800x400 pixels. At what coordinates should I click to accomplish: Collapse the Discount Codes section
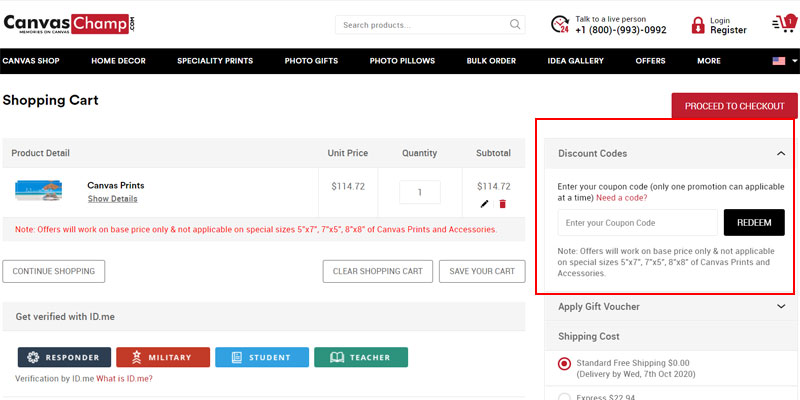tap(781, 154)
